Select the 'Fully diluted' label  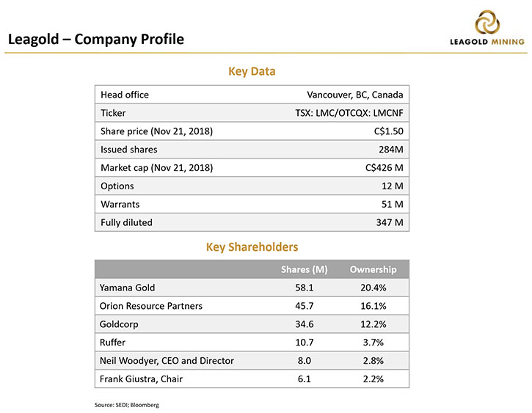(x=126, y=223)
